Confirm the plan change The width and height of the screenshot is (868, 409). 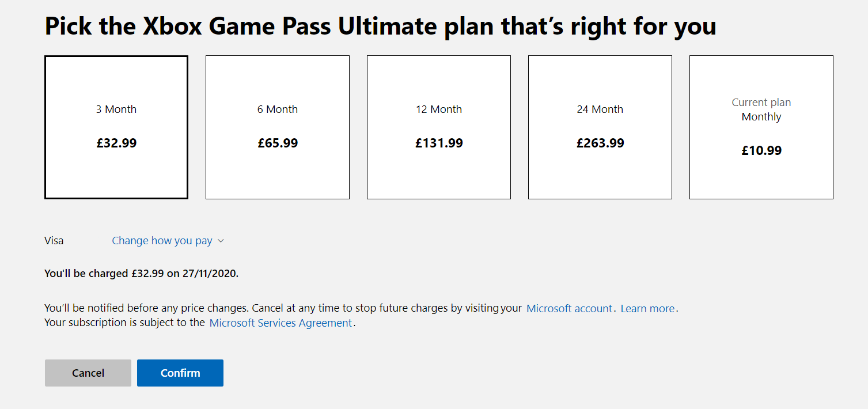180,373
